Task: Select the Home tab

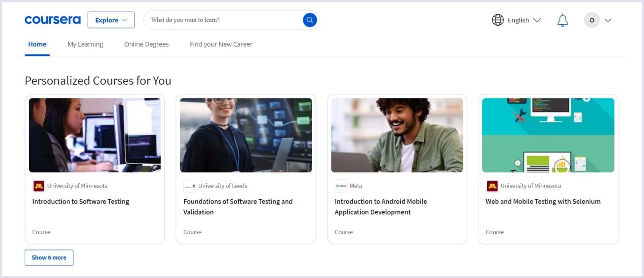Action: pyautogui.click(x=37, y=44)
